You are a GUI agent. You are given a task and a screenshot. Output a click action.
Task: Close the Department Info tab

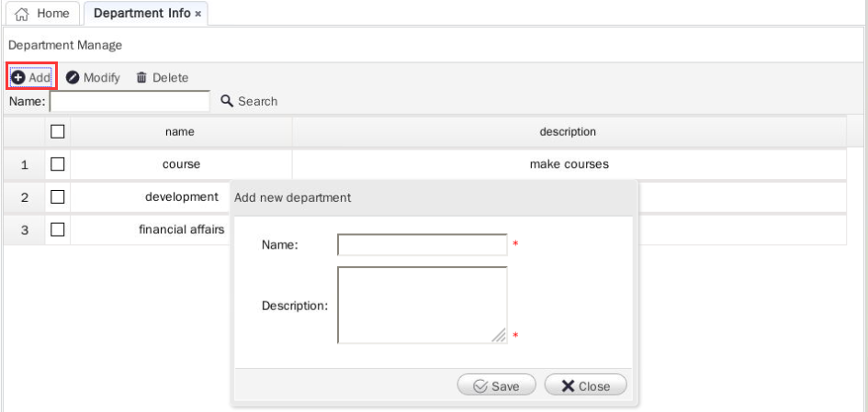pyautogui.click(x=198, y=14)
